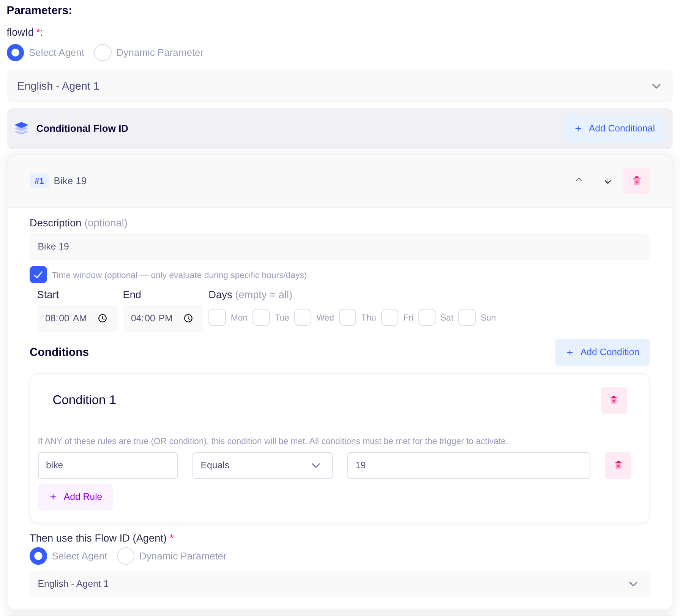Select the bottom Flow ID Select Agent radio
The image size is (680, 616).
pyautogui.click(x=38, y=556)
